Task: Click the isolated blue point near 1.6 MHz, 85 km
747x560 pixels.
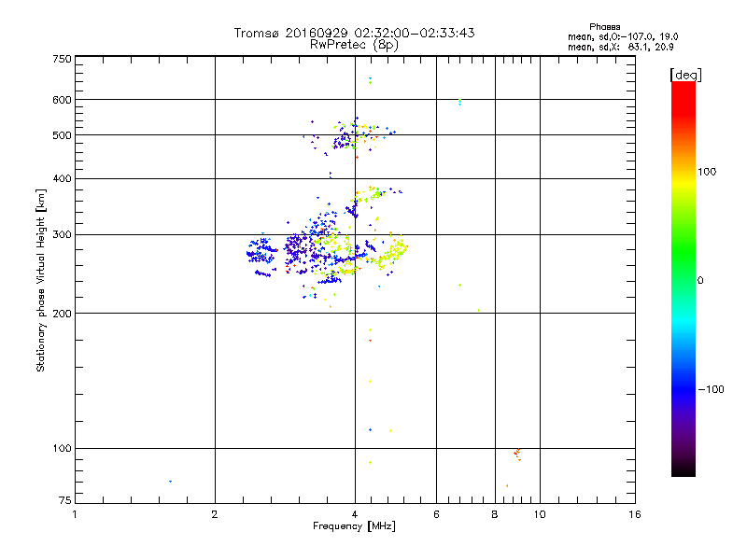Action: (171, 482)
